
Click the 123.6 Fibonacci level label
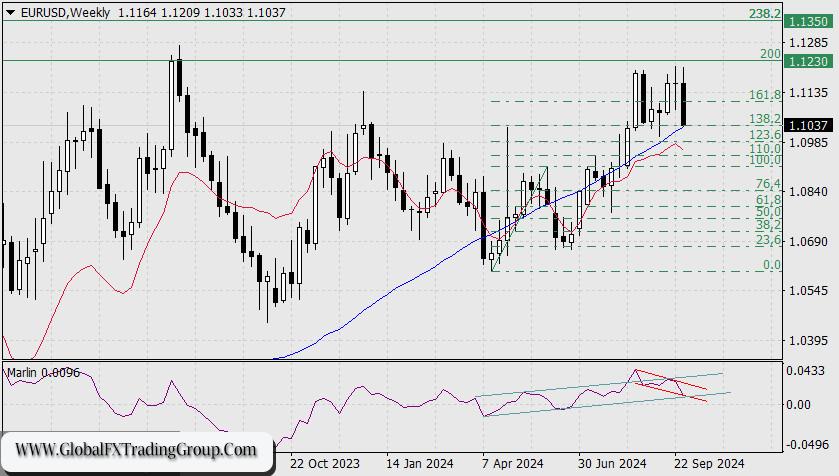pos(765,134)
